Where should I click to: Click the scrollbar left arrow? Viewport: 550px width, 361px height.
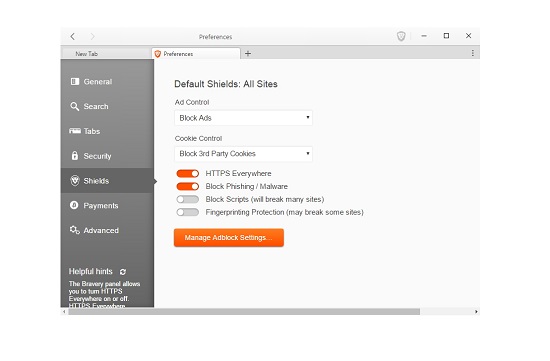[x=64, y=312]
